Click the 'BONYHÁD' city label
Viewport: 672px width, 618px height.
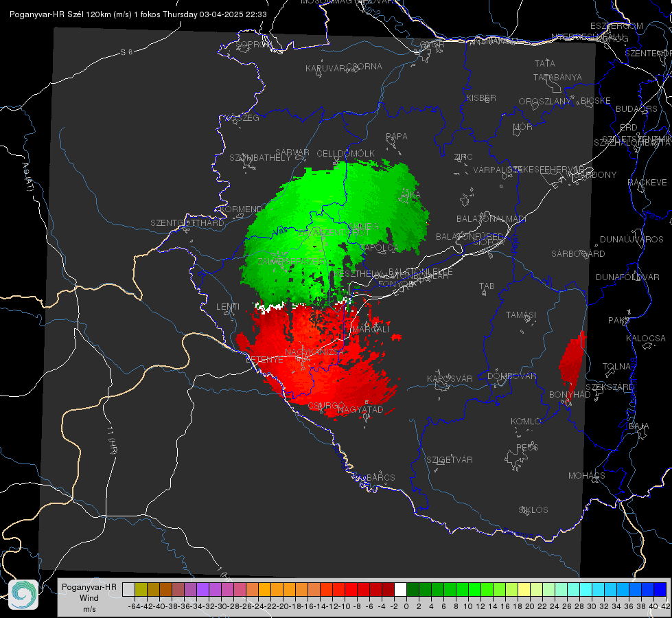pos(570,395)
